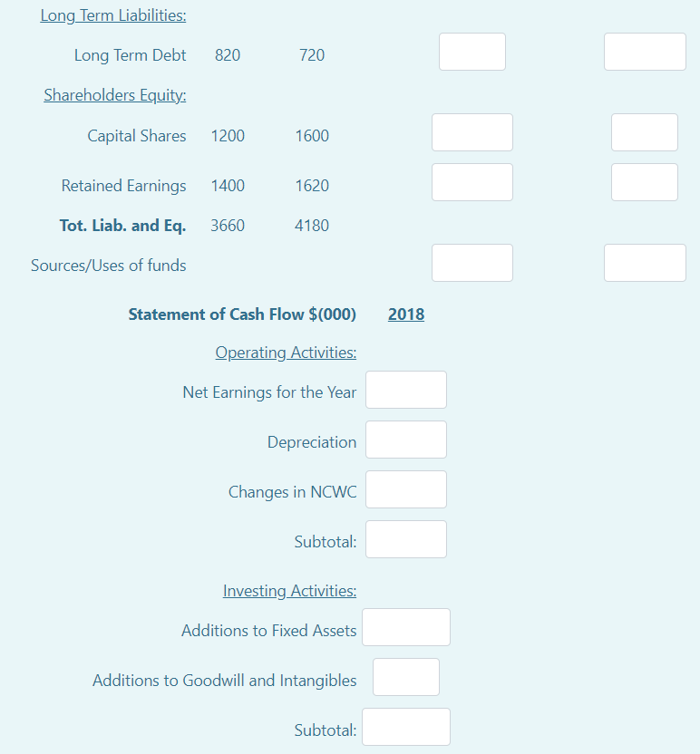700x754 pixels.
Task: Click the Net Earnings for the Year field
Action: pyautogui.click(x=405, y=389)
